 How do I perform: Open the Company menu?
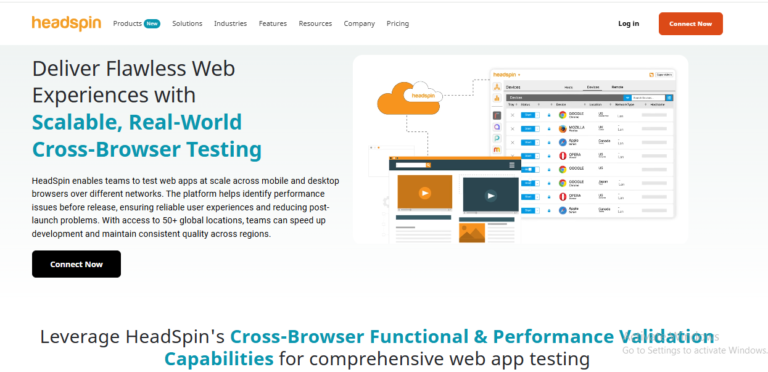359,23
